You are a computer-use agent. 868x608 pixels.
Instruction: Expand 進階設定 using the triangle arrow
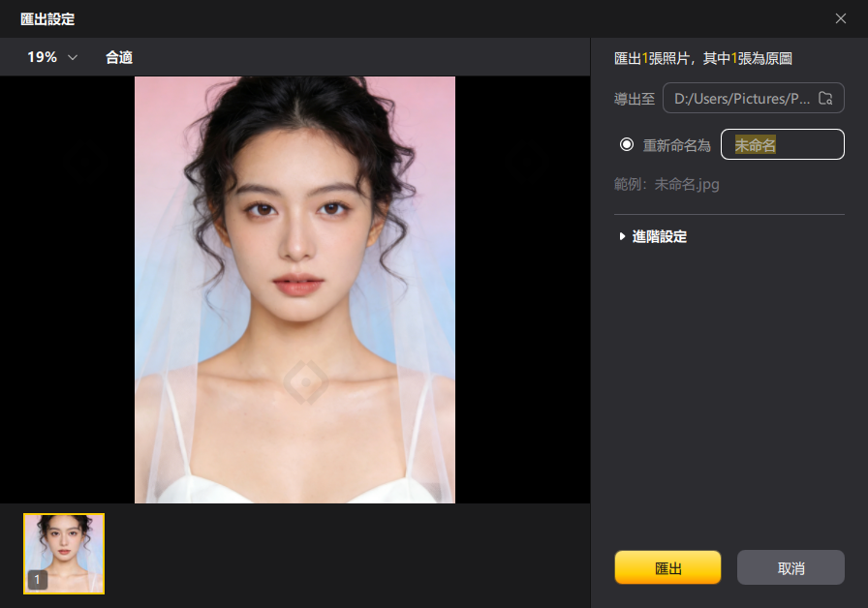click(622, 236)
